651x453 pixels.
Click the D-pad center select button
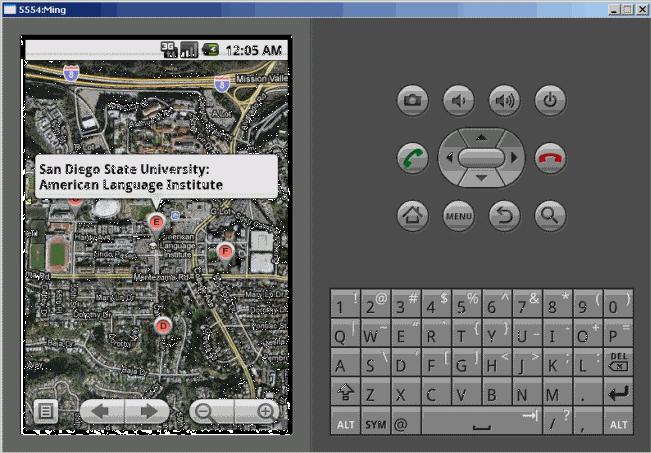coord(481,158)
